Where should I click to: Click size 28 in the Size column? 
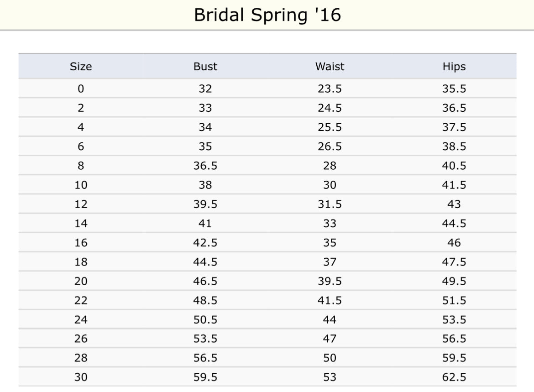[81, 358]
